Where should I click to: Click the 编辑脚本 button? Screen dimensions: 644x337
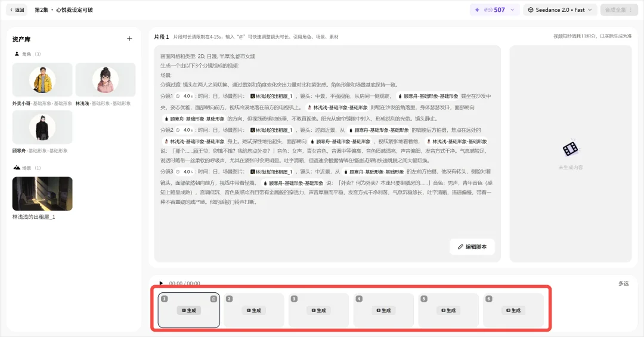(x=472, y=247)
